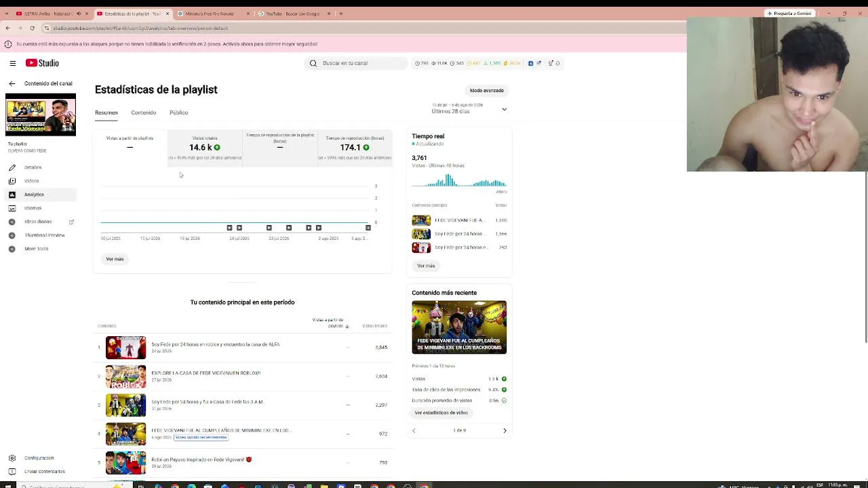
Task: Select the Tiempo de reproducción (horas) metric card
Action: pos(355,147)
